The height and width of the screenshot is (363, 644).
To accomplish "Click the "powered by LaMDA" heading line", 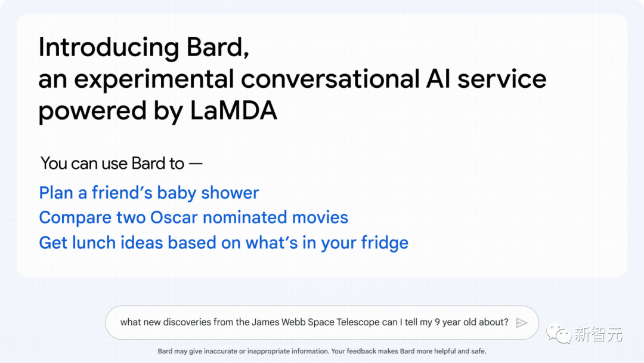I will [158, 111].
